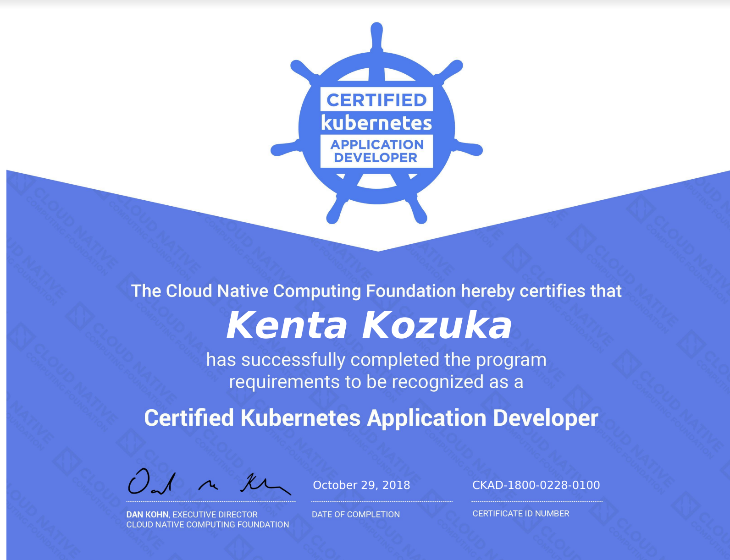Click the certificate ID 'CKAD-1800-0228-0100'

click(x=536, y=485)
